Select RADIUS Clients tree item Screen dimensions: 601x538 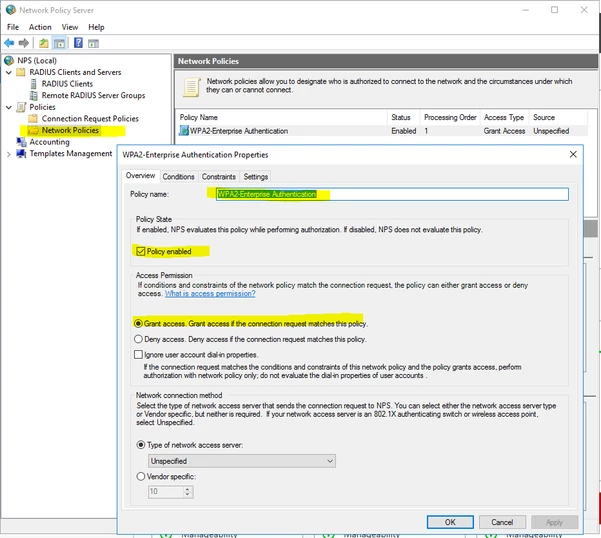pyautogui.click(x=67, y=84)
